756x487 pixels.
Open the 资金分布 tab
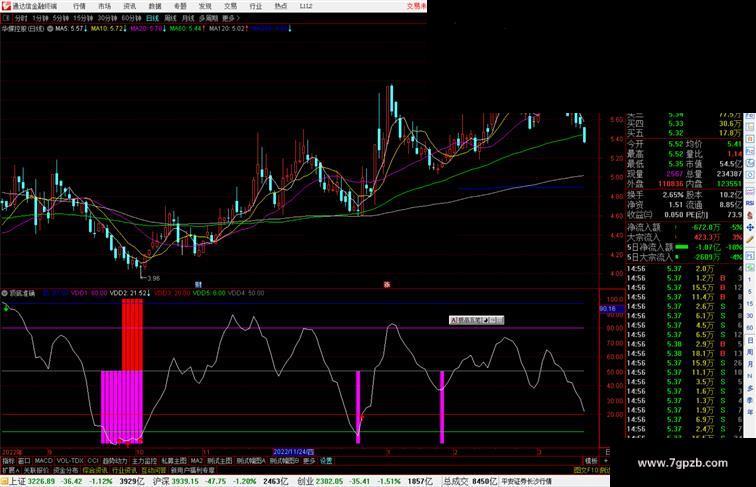pyautogui.click(x=66, y=470)
